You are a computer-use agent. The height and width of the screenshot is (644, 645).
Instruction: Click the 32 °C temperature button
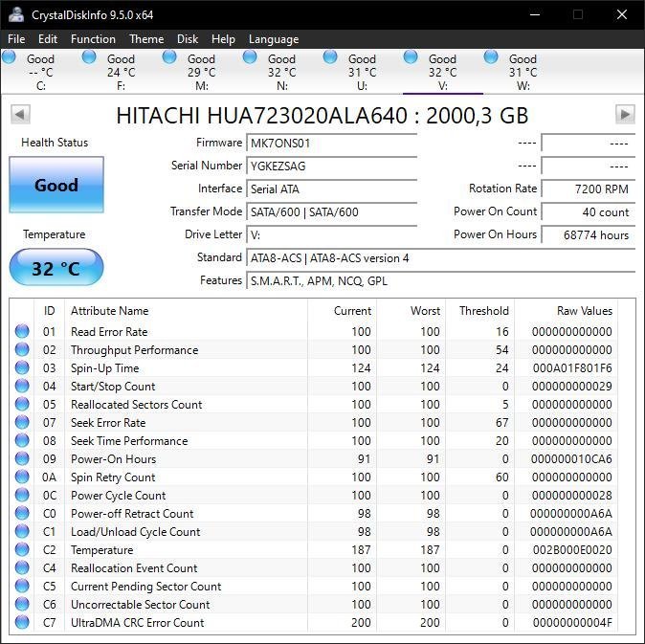click(56, 268)
